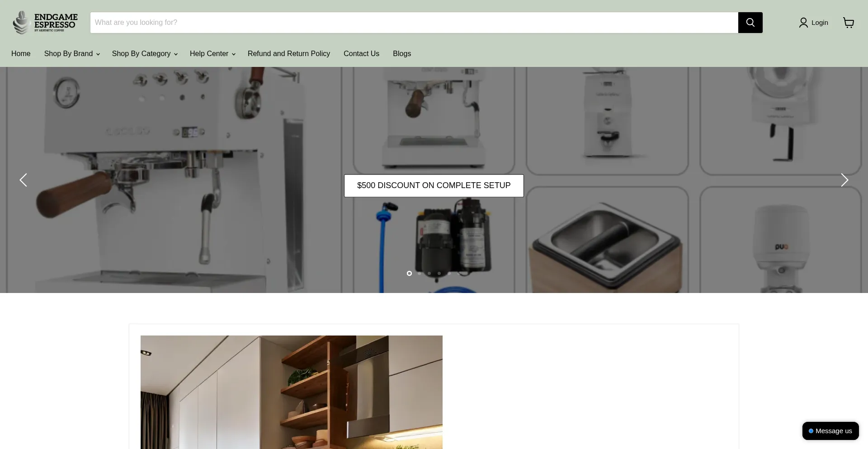The height and width of the screenshot is (449, 868).
Task: Click the kitchen shelving photo
Action: pos(292,392)
